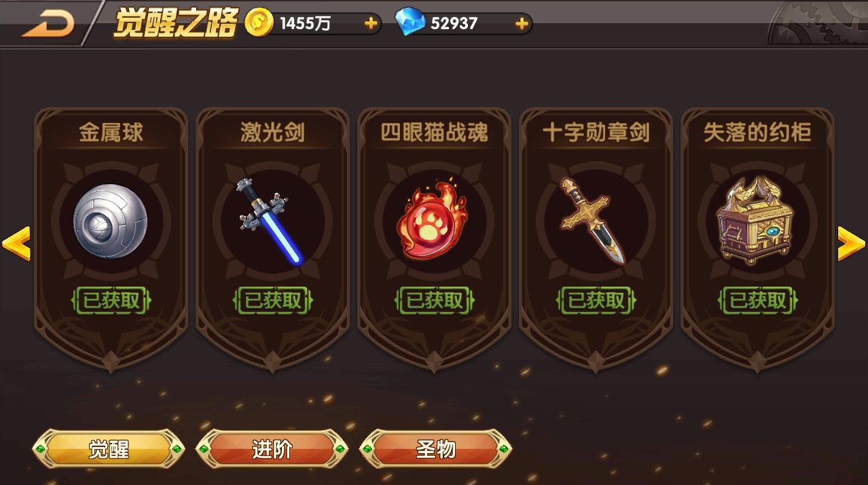Click the back arrow icon

coord(48,23)
